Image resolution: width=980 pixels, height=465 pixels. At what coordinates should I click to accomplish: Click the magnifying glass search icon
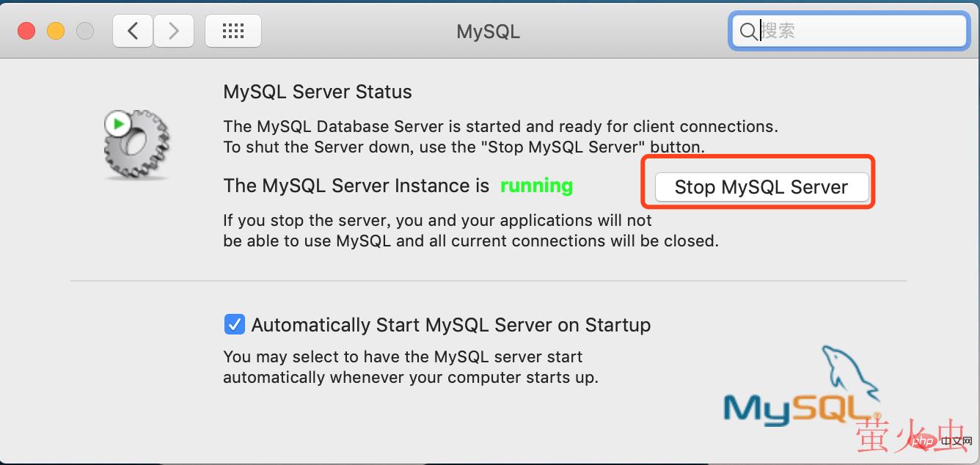(x=747, y=32)
